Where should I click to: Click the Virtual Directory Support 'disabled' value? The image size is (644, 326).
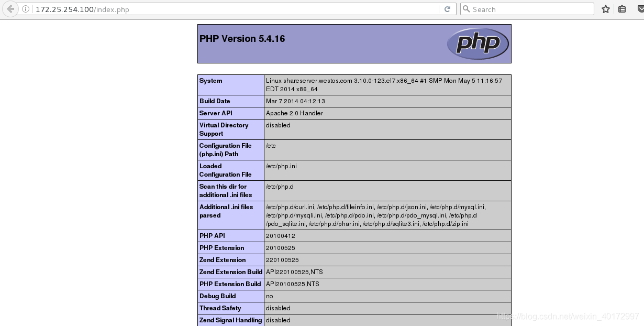click(278, 125)
